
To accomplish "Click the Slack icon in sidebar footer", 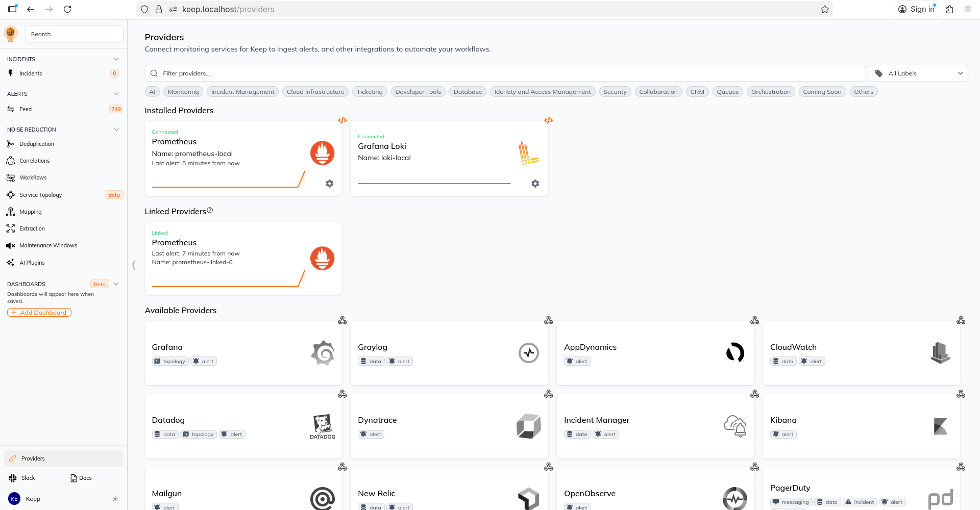I will pos(13,478).
